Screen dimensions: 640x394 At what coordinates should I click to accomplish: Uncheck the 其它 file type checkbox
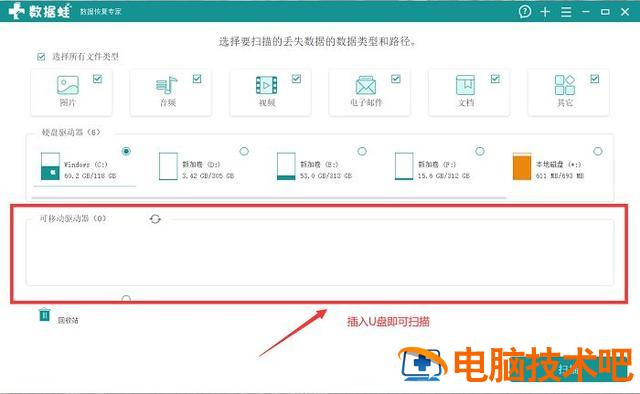coord(595,78)
